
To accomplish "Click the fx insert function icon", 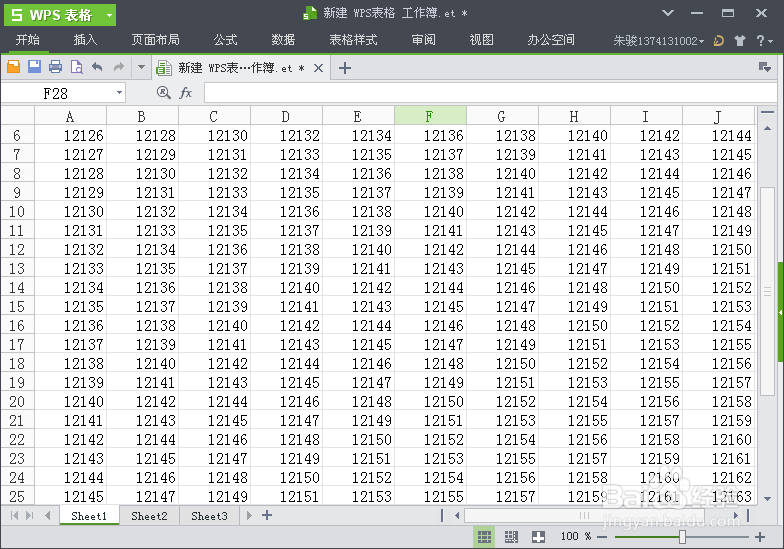I will (x=186, y=92).
